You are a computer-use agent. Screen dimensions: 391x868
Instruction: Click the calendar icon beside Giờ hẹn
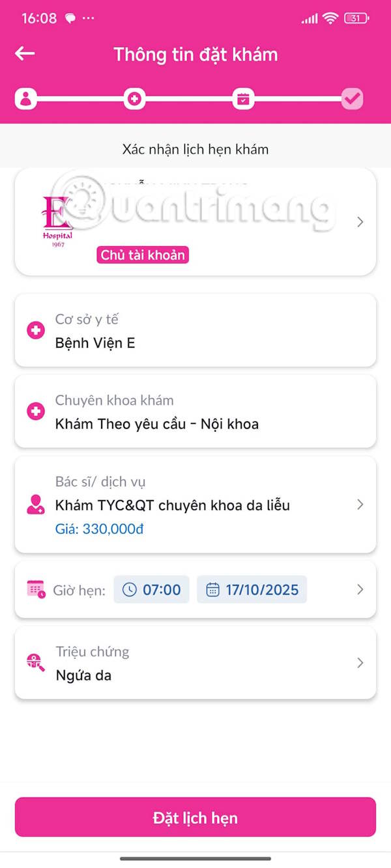(35, 589)
